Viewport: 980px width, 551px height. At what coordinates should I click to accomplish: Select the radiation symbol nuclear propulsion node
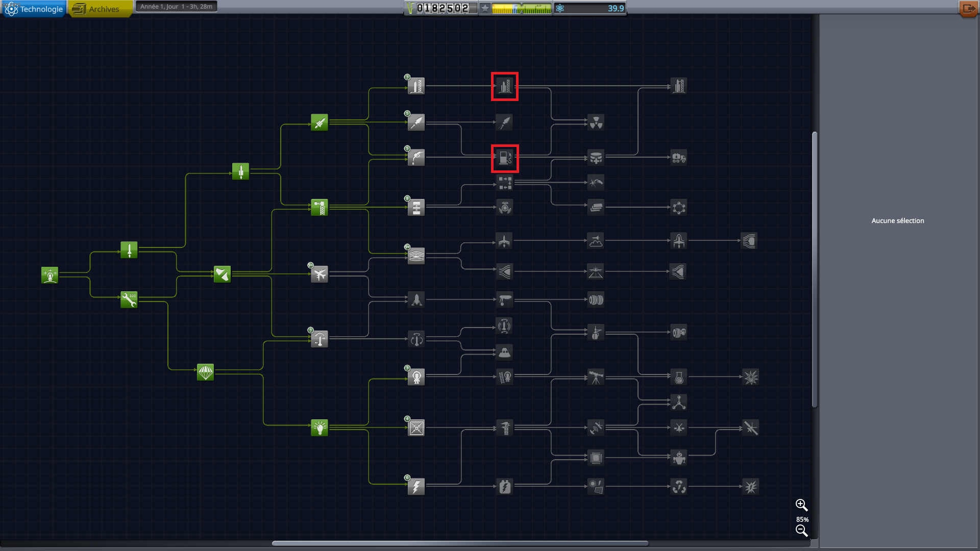point(596,122)
